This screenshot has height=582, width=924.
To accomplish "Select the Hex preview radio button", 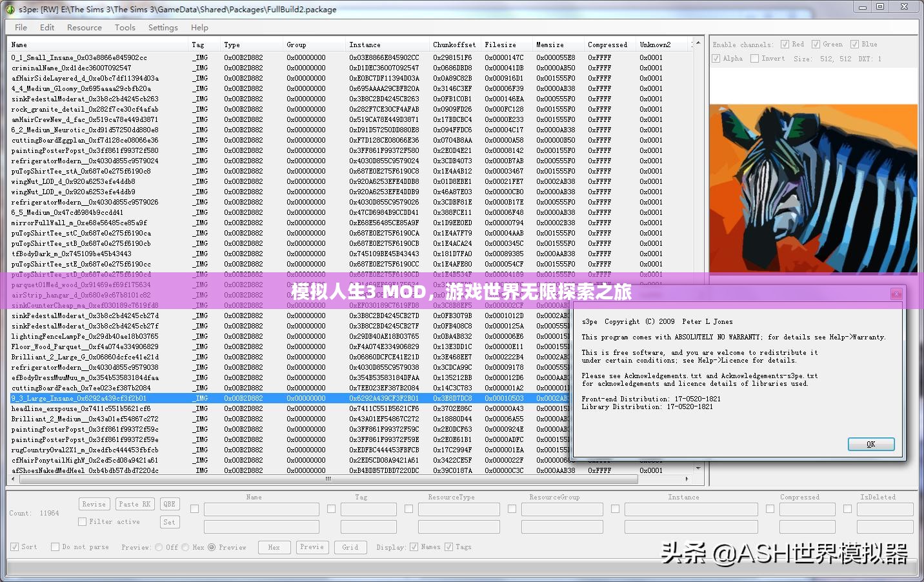I will point(185,547).
